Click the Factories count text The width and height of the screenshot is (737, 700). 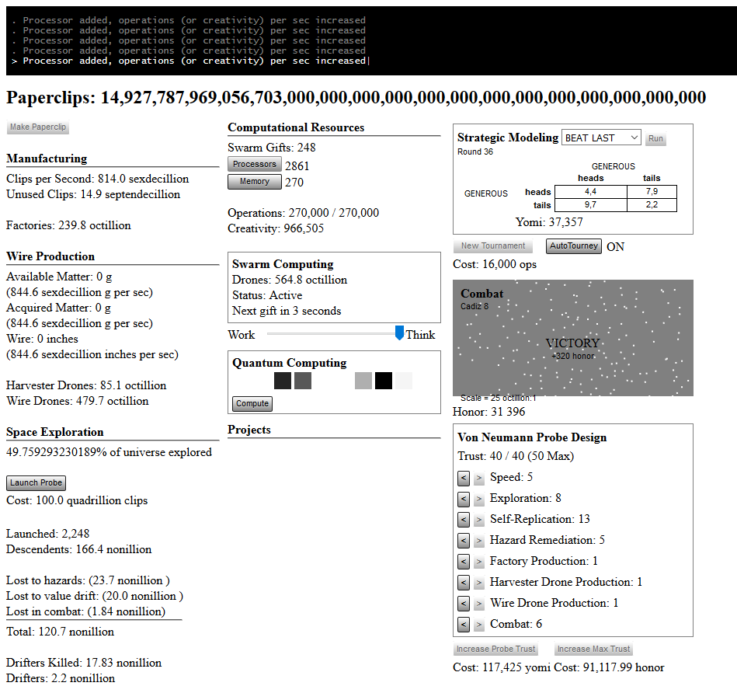pos(68,225)
